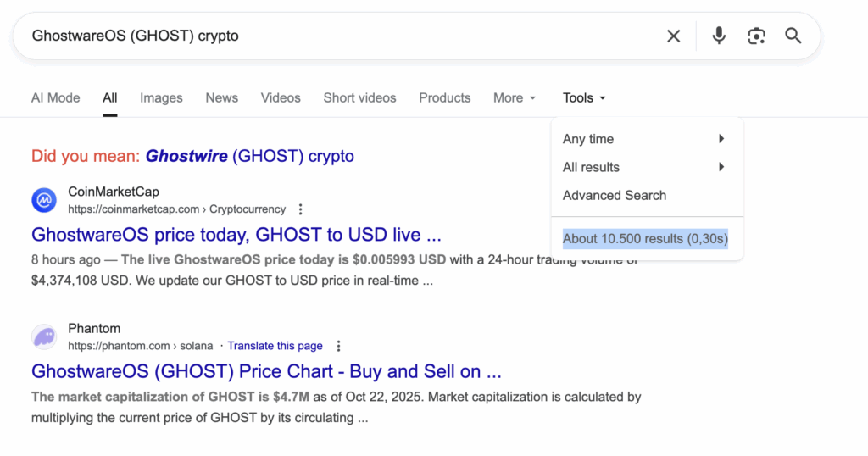Expand the All results filter submenu
The height and width of the screenshot is (456, 868).
point(646,167)
